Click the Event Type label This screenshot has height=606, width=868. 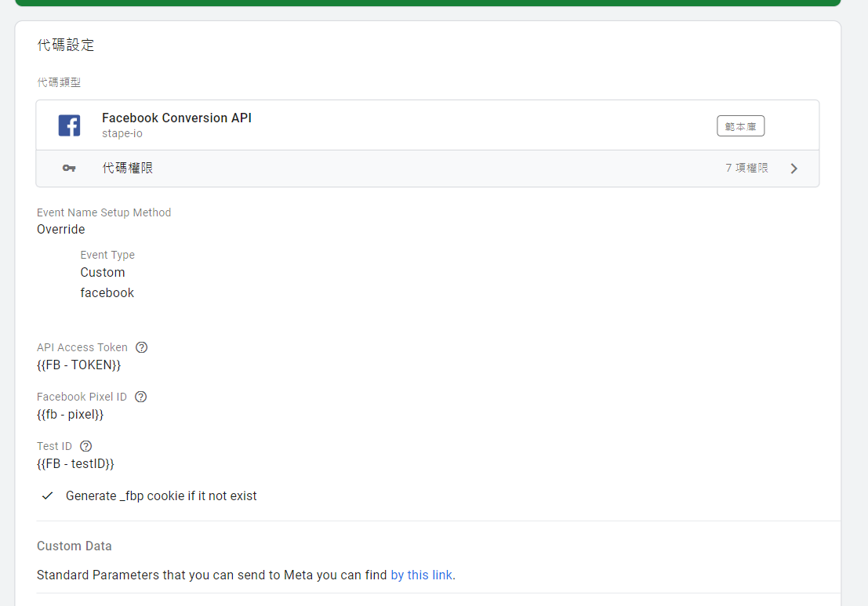pyautogui.click(x=107, y=255)
